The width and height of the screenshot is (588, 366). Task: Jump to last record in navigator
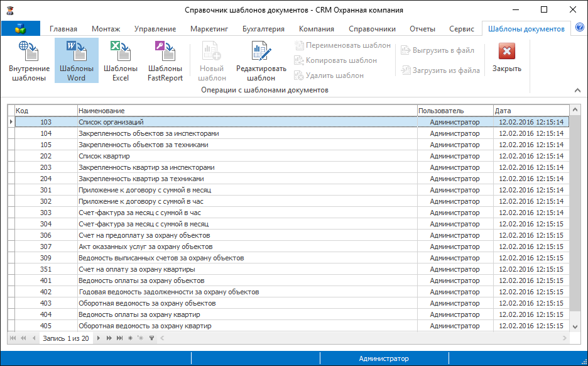pos(119,338)
